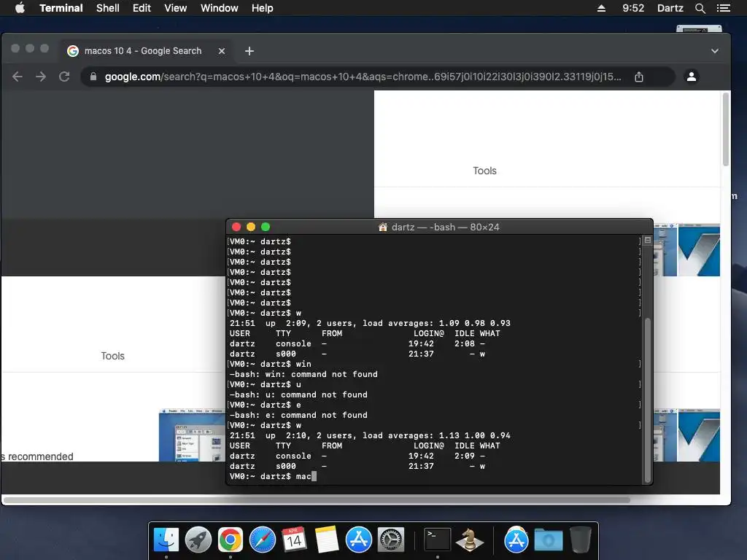The width and height of the screenshot is (747, 560).
Task: Open System Preferences from the Dock
Action: [391, 540]
